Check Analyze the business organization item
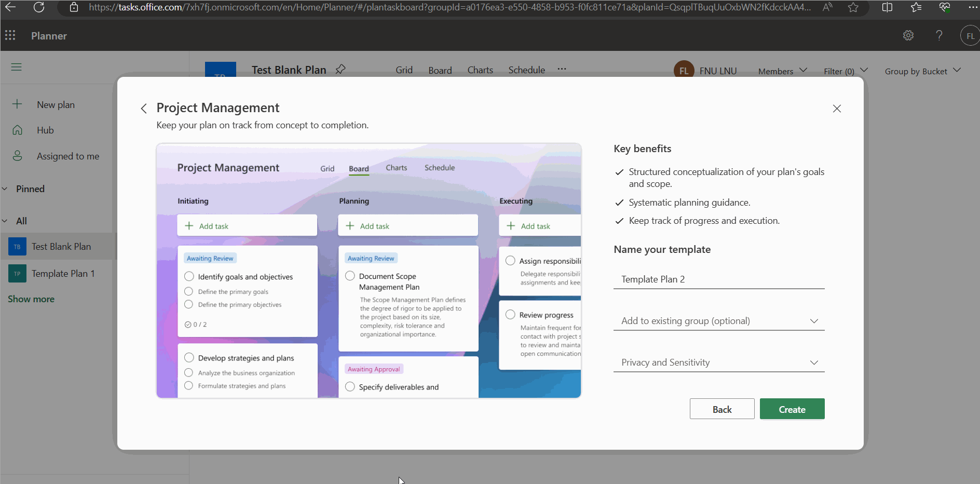980x484 pixels. pos(188,372)
